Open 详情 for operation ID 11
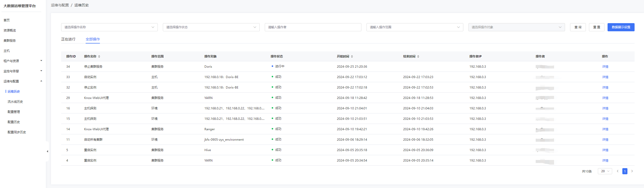 pos(605,140)
